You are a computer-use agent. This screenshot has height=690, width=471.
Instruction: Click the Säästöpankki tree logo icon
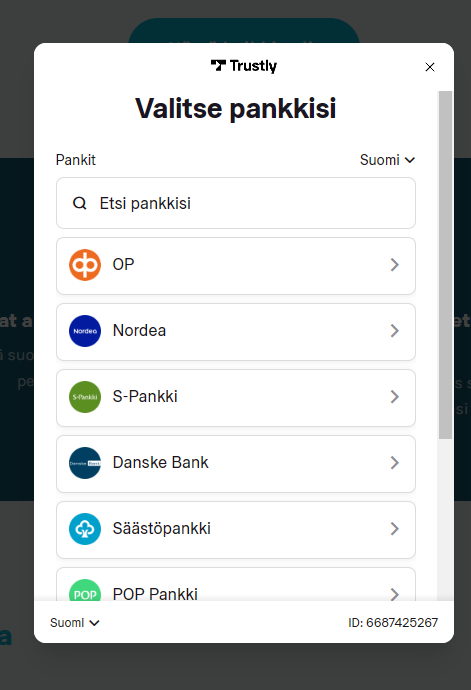pyautogui.click(x=85, y=529)
